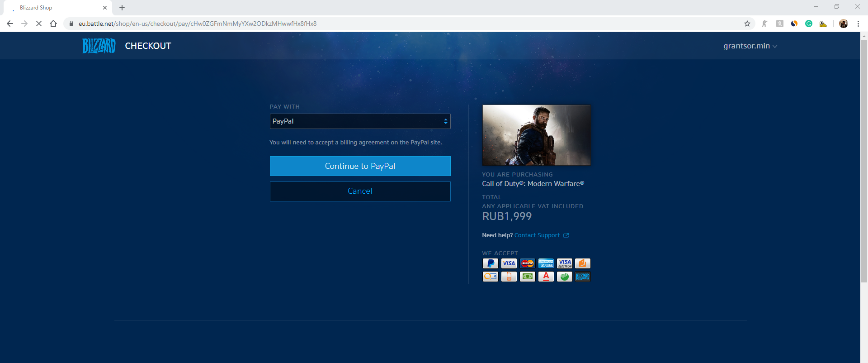Bookmark this page with the star icon
Screen dimensions: 868x363
[747, 24]
